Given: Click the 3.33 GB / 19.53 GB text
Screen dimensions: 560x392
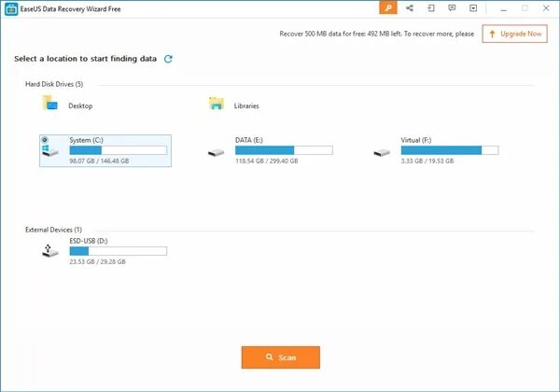Looking at the screenshot, I should pyautogui.click(x=427, y=161).
